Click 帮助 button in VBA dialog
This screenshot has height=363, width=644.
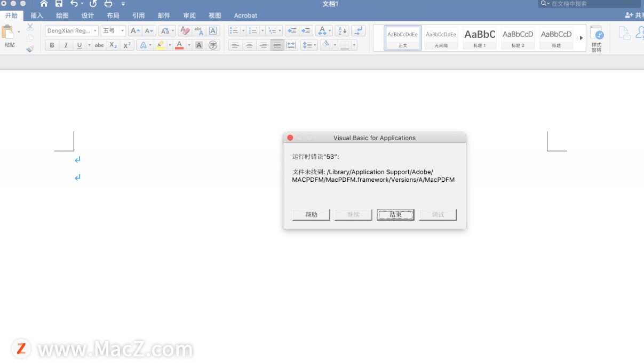click(311, 214)
